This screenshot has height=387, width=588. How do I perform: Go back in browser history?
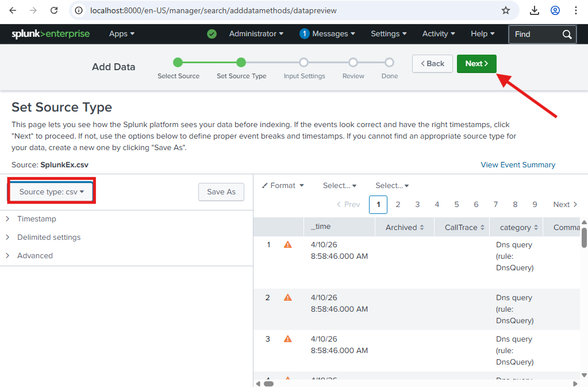click(x=13, y=10)
